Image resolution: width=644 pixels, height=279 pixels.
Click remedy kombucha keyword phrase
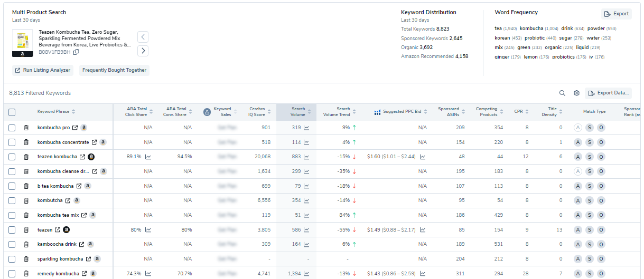coord(58,274)
